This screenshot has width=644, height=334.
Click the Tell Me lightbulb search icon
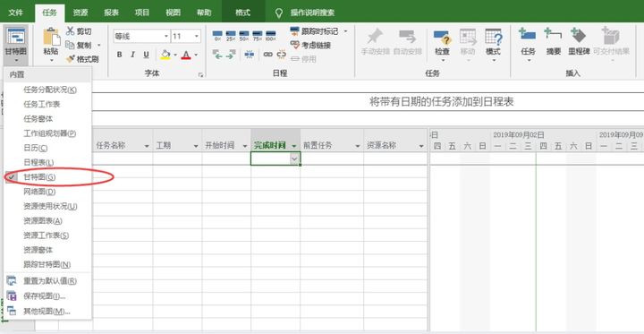pos(279,13)
